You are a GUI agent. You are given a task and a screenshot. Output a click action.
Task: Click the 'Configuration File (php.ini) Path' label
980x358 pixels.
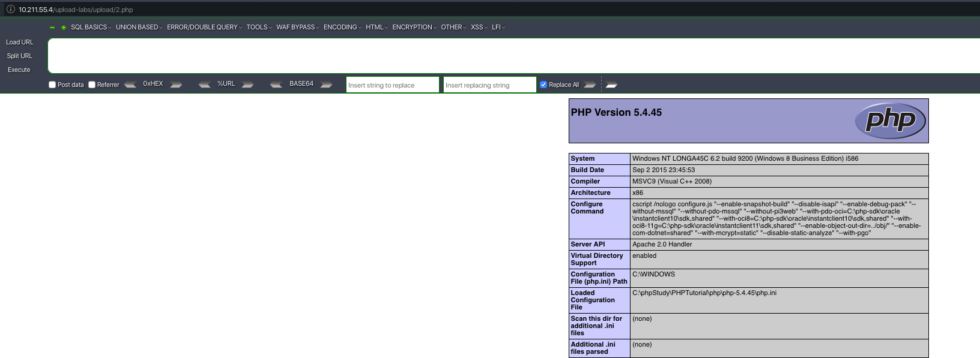coord(599,278)
